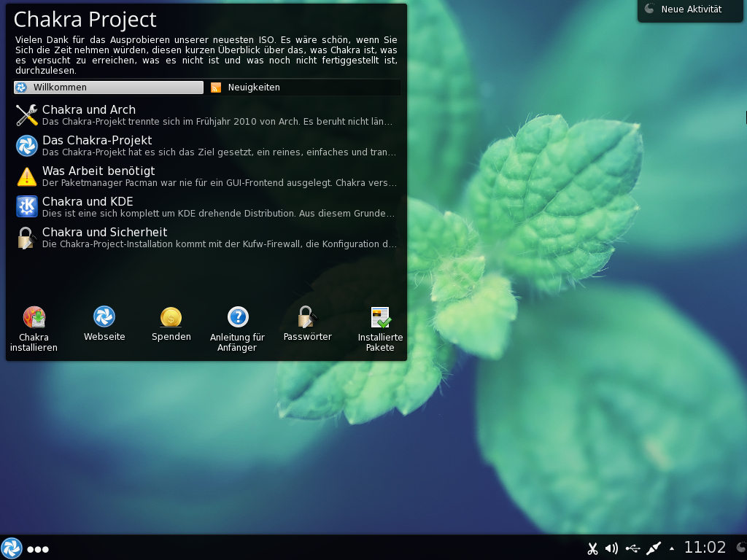Click the orange RSS feed icon
This screenshot has width=747, height=560.
[x=216, y=87]
